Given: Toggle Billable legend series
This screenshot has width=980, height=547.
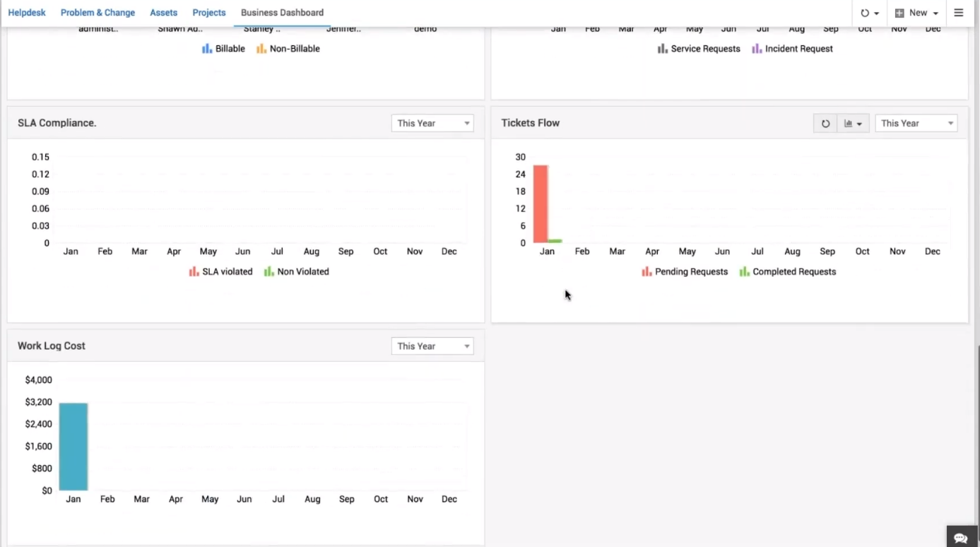Looking at the screenshot, I should [223, 49].
